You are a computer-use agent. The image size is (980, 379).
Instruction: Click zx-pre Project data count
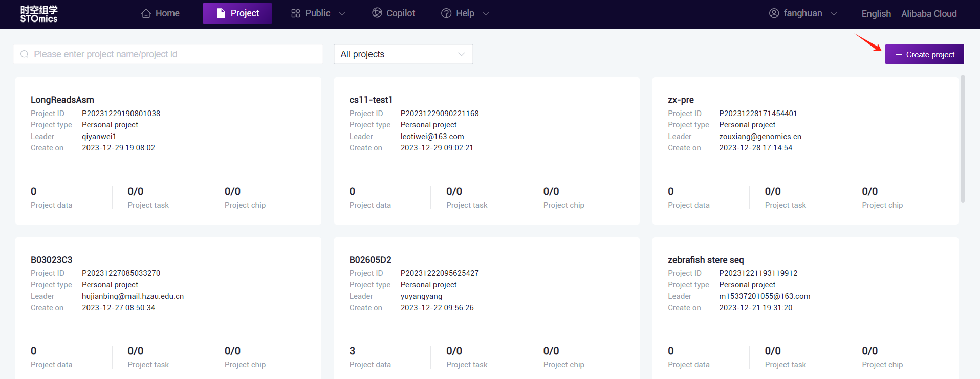pyautogui.click(x=671, y=191)
